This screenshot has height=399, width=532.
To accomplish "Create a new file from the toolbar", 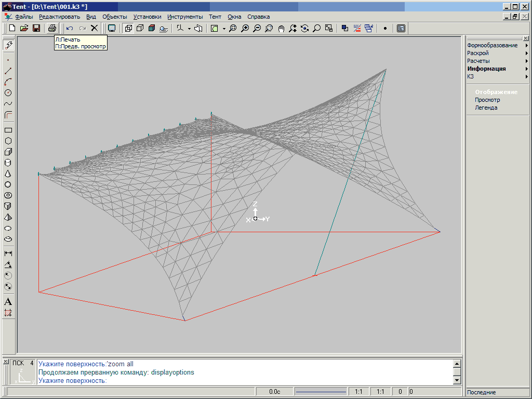I will (12, 28).
